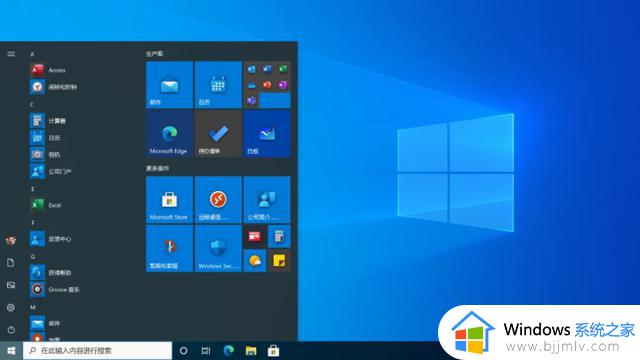This screenshot has height=360, width=640.
Task: Click letter A header in app list
Action: 32,54
